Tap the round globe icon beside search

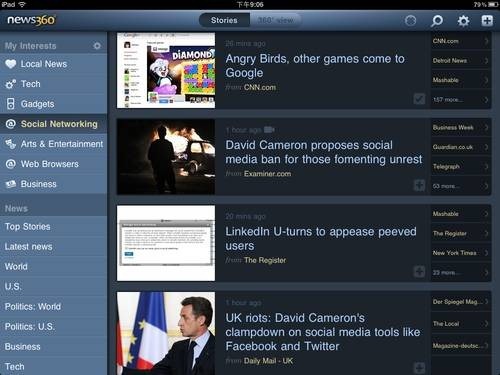point(410,21)
